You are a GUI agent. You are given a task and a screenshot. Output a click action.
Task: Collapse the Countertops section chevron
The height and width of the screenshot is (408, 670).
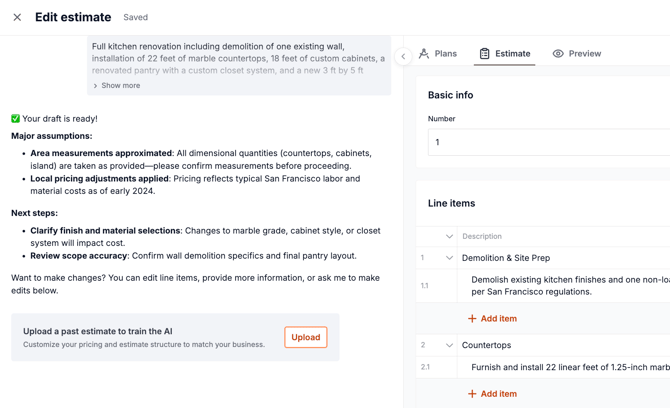pyautogui.click(x=449, y=345)
